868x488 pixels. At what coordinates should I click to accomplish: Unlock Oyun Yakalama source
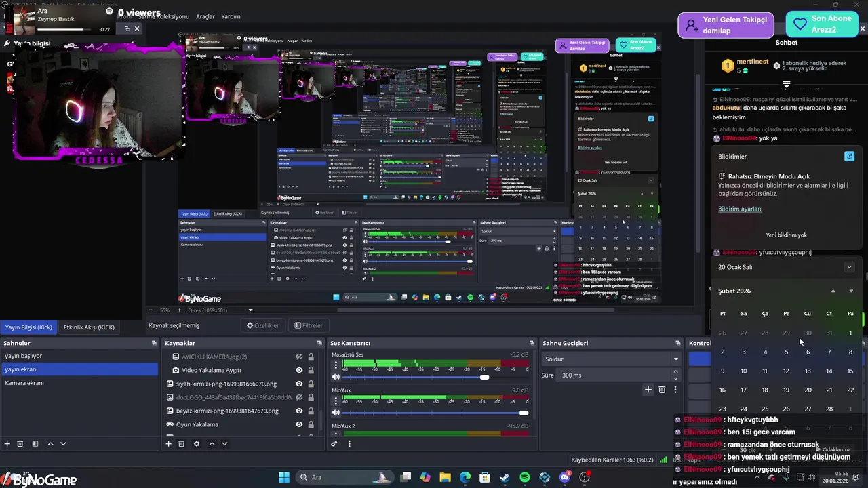pyautogui.click(x=311, y=424)
